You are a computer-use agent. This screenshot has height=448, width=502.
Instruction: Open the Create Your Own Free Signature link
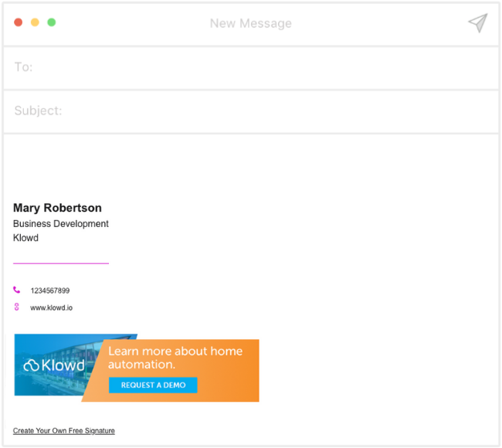pos(63,431)
